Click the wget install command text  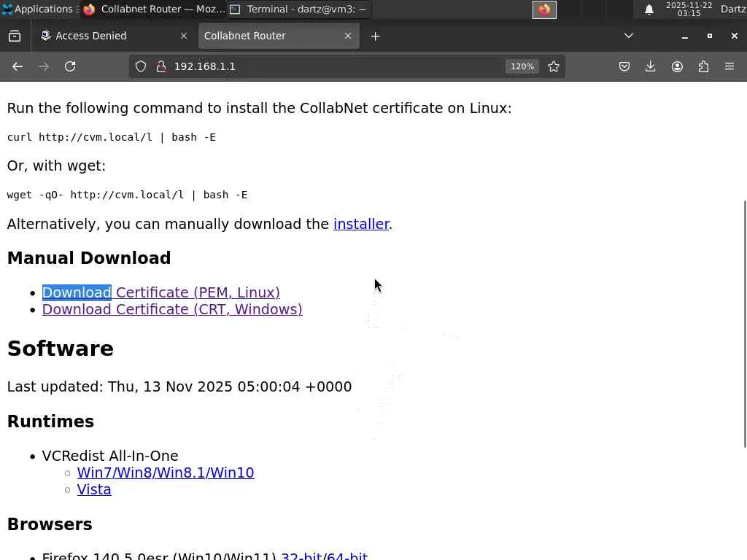point(127,195)
